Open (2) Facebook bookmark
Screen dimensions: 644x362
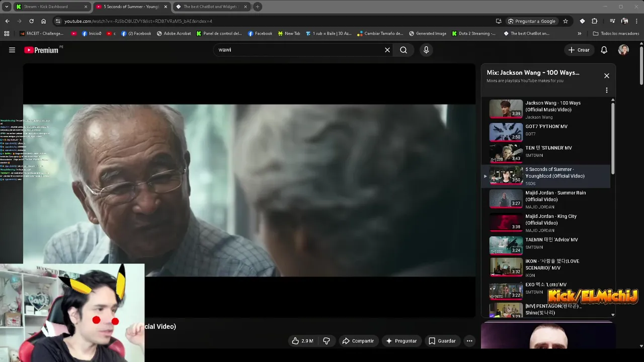click(135, 34)
